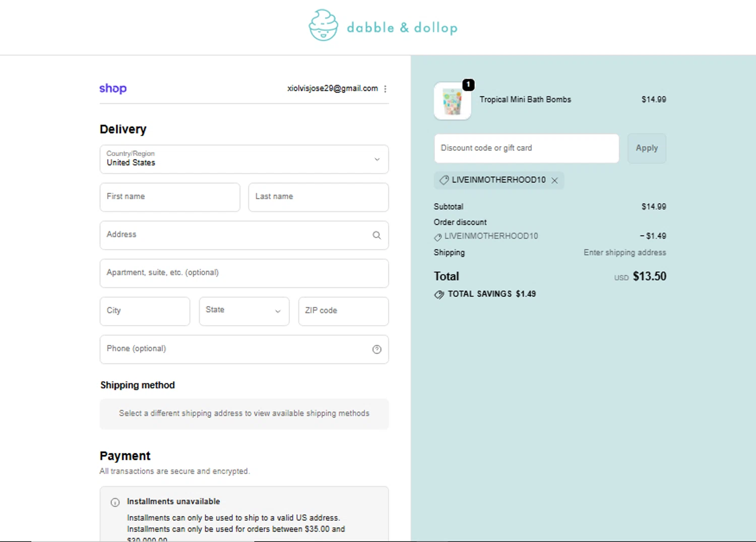
Task: Click the Phone (optional) field
Action: pyautogui.click(x=244, y=349)
